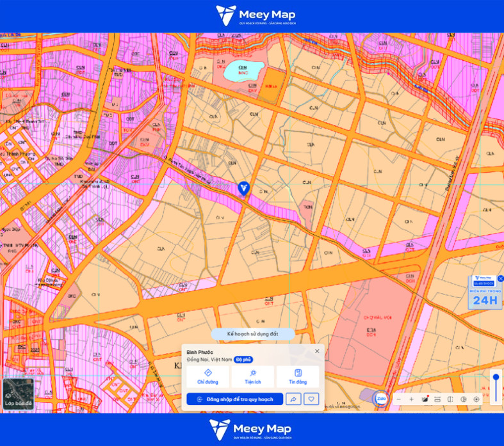Open the Tin đăng listings option
Image resolution: width=504 pixels, height=446 pixels.
(x=298, y=377)
